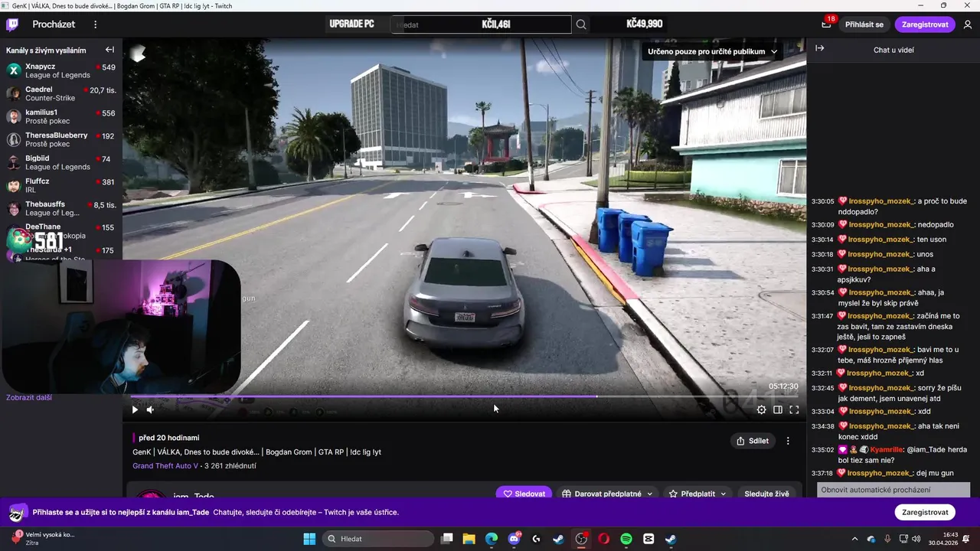The image size is (980, 551).
Task: Click Přihlásit se to log in
Action: [x=864, y=24]
